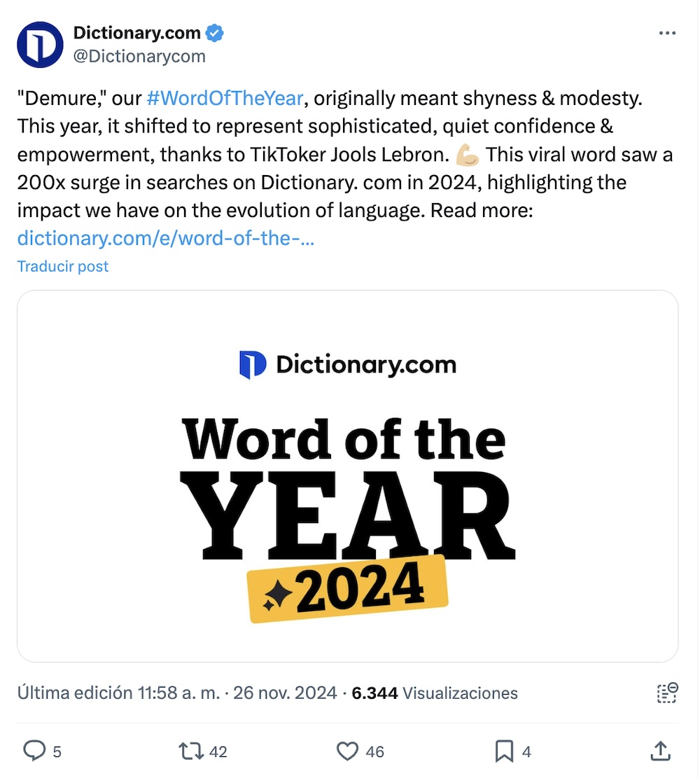Open the #WordOfTheYear hashtag link
The image size is (700, 778).
coord(225,98)
